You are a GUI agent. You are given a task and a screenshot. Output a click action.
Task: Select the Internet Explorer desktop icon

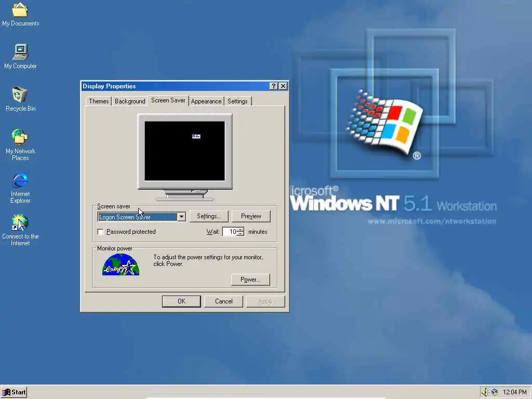coord(20,188)
